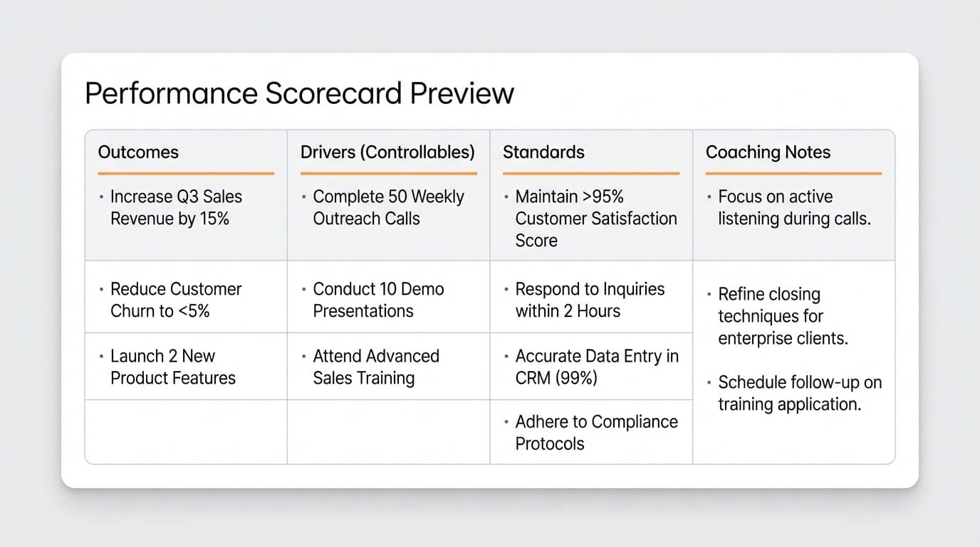Click the Attend Advanced Sales Training item
980x547 pixels.
click(x=375, y=367)
